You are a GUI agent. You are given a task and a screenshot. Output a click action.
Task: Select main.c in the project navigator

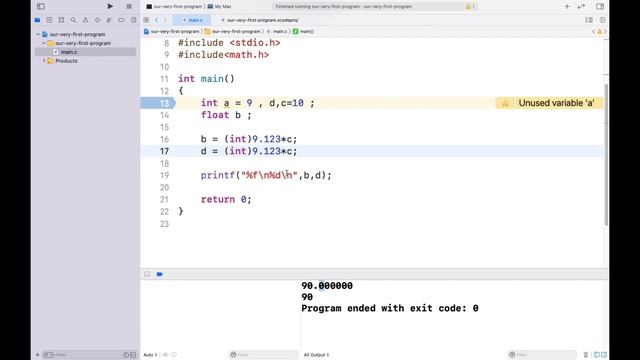pos(85,52)
